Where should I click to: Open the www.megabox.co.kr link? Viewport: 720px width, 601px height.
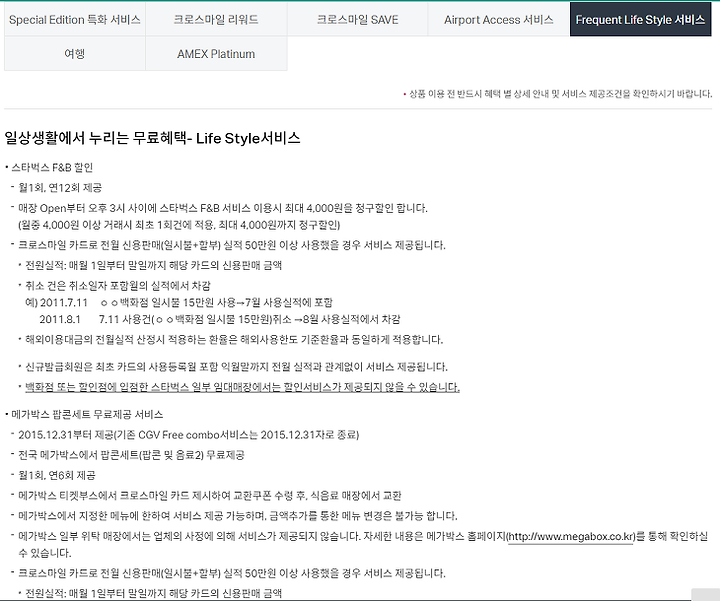pyautogui.click(x=571, y=536)
